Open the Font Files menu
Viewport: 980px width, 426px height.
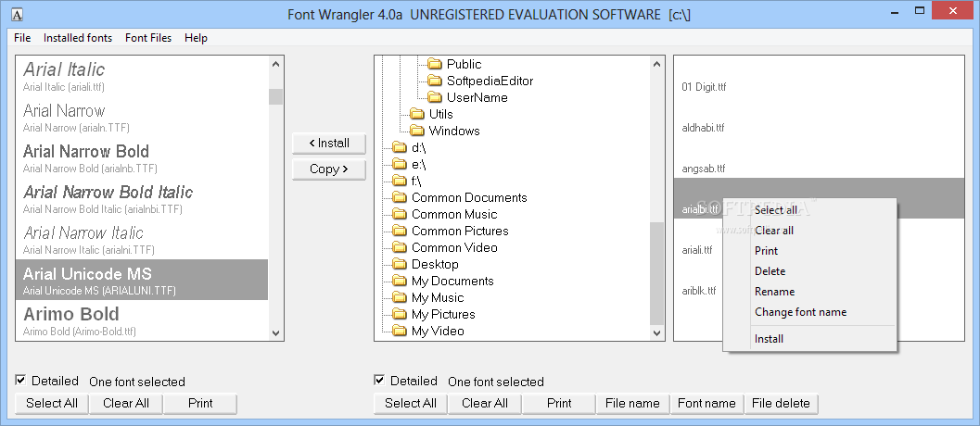[x=148, y=38]
